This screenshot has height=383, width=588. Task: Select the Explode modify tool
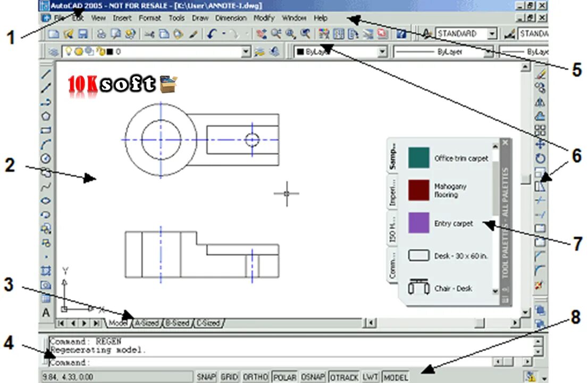click(539, 285)
